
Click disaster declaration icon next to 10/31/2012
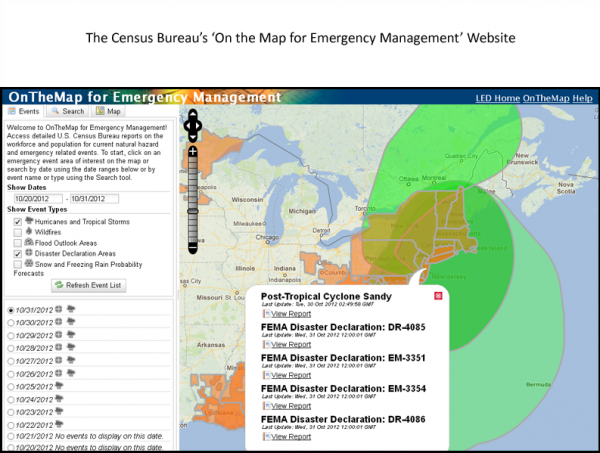pos(58,309)
